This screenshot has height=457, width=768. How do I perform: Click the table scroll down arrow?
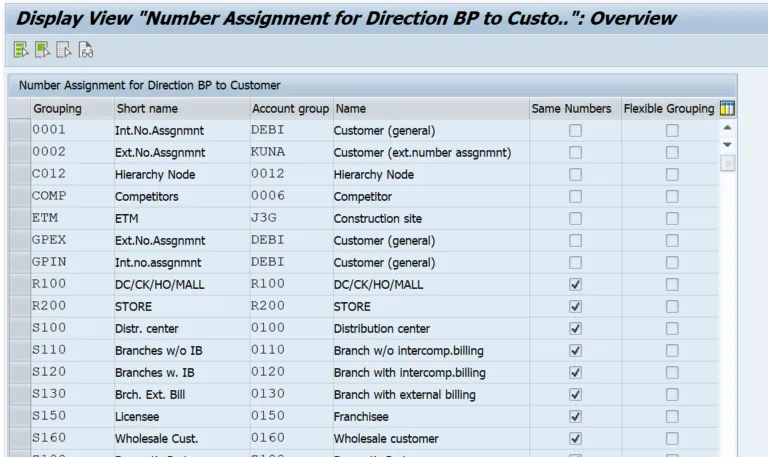727,146
